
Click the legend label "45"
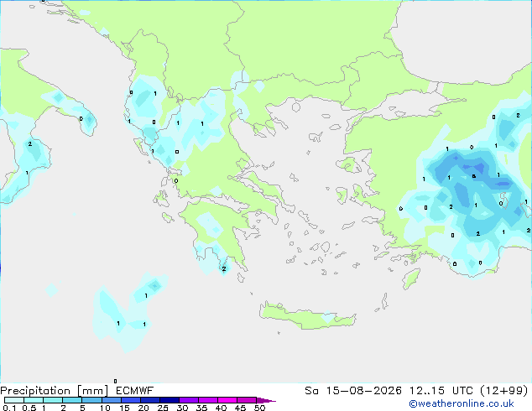(x=240, y=408)
